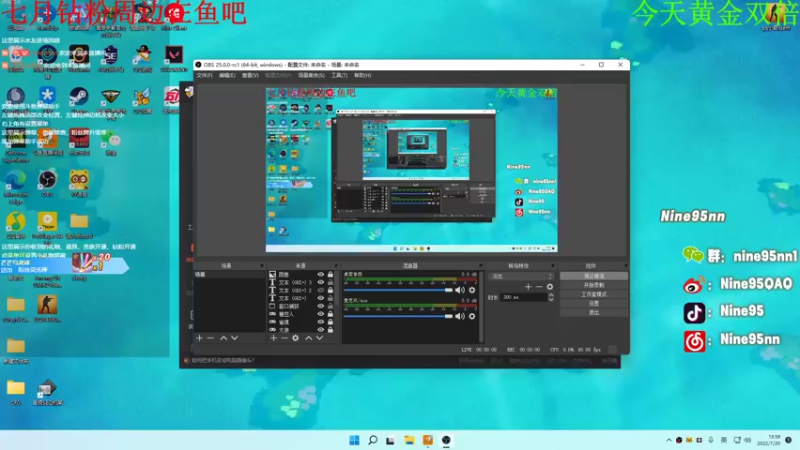Click 停止推流 stop streaming button
Screen dimensions: 800x450
click(594, 276)
